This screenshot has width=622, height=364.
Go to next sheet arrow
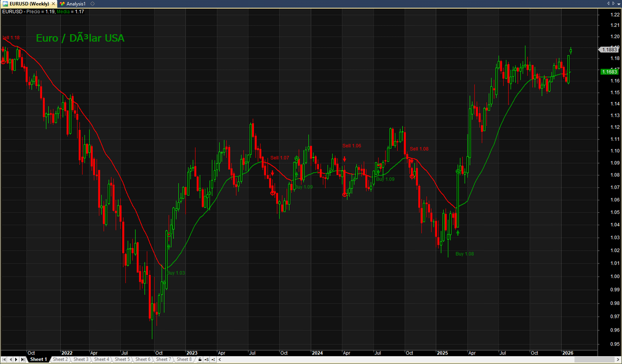16,359
